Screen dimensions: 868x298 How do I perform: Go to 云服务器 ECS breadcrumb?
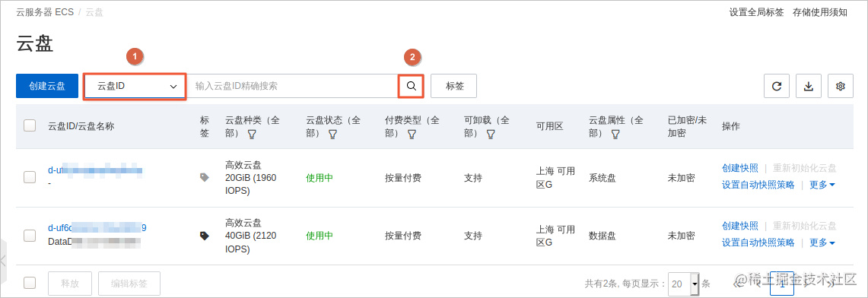45,12
